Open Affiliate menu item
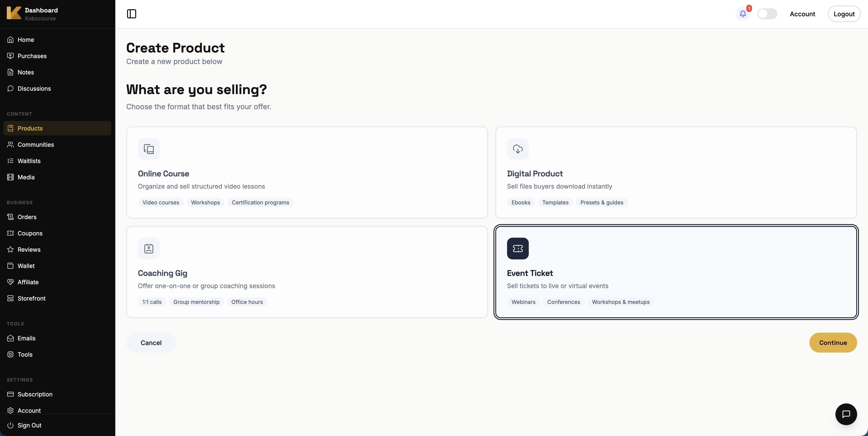 [x=57, y=282]
